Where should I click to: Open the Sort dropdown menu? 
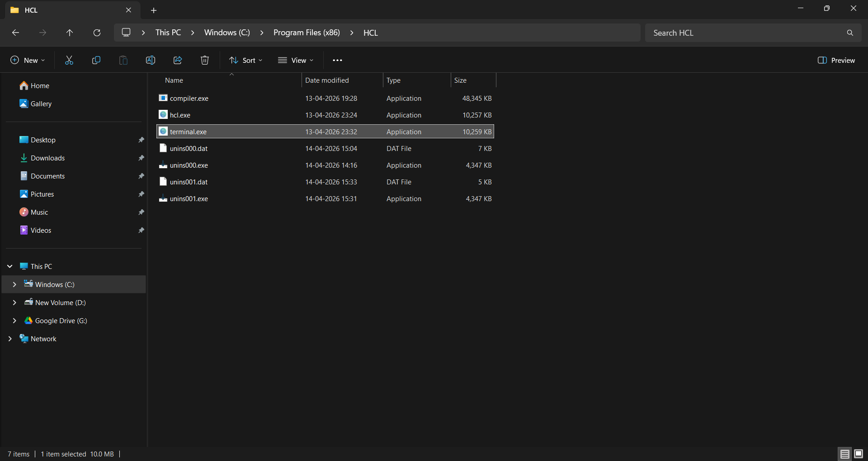point(245,60)
